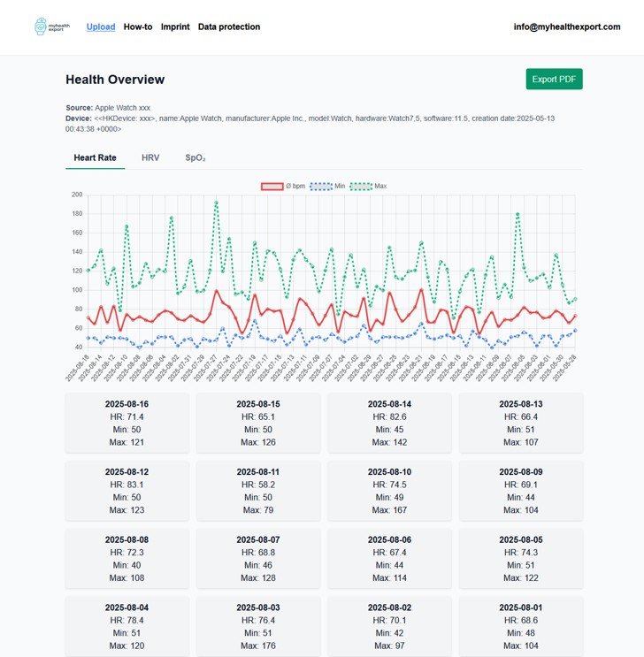
Task: Click the red Ø bpm legend swatch
Action: click(x=272, y=187)
